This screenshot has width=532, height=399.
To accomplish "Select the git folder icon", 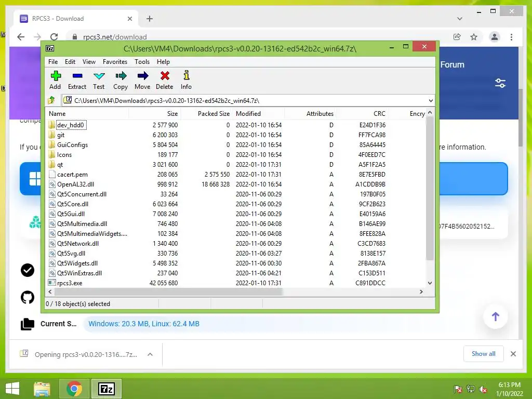I will (51, 135).
